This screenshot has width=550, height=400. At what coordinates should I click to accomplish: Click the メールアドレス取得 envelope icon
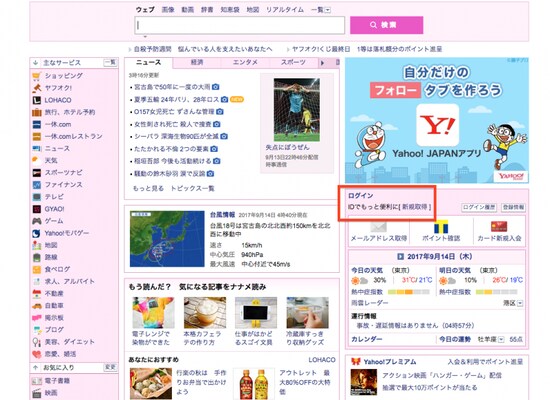click(378, 226)
